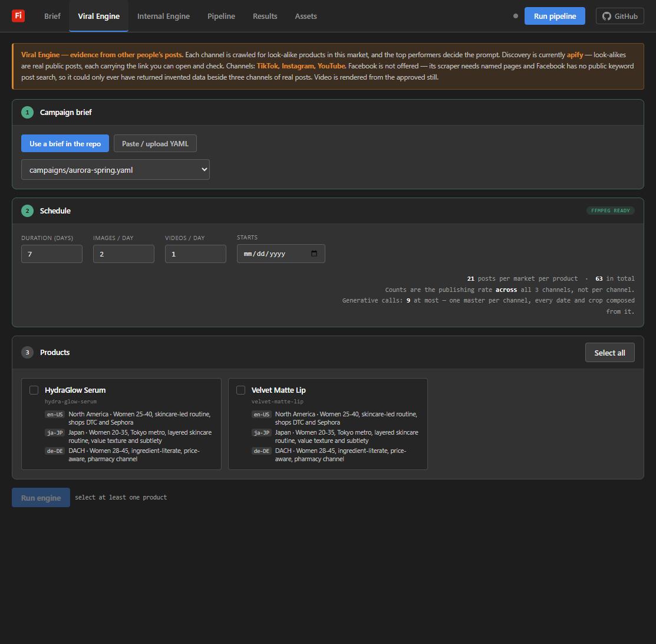The width and height of the screenshot is (656, 644).
Task: Click the Run engine button
Action: pyautogui.click(x=41, y=497)
